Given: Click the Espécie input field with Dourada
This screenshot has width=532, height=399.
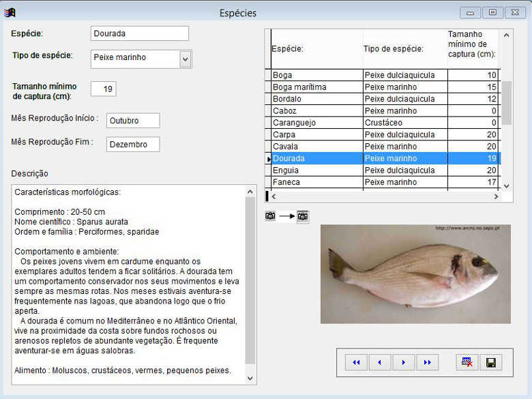Looking at the screenshot, I should pyautogui.click(x=139, y=33).
